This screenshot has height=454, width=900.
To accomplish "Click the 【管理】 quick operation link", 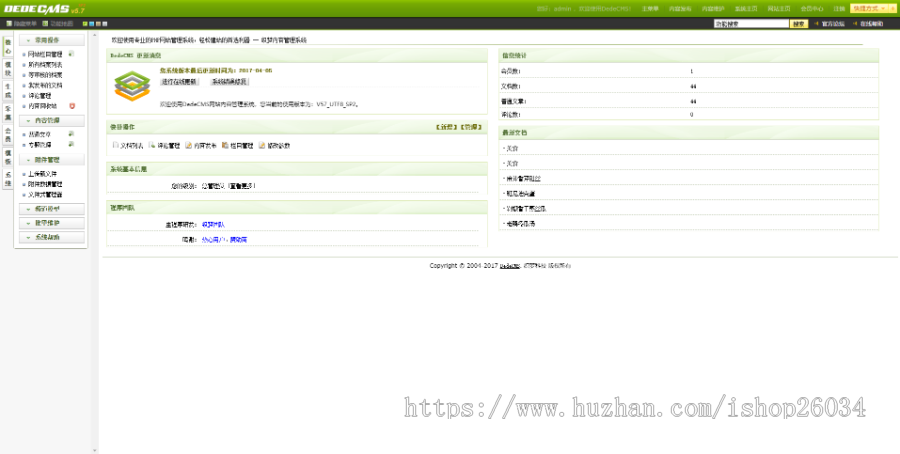I will tap(471, 127).
